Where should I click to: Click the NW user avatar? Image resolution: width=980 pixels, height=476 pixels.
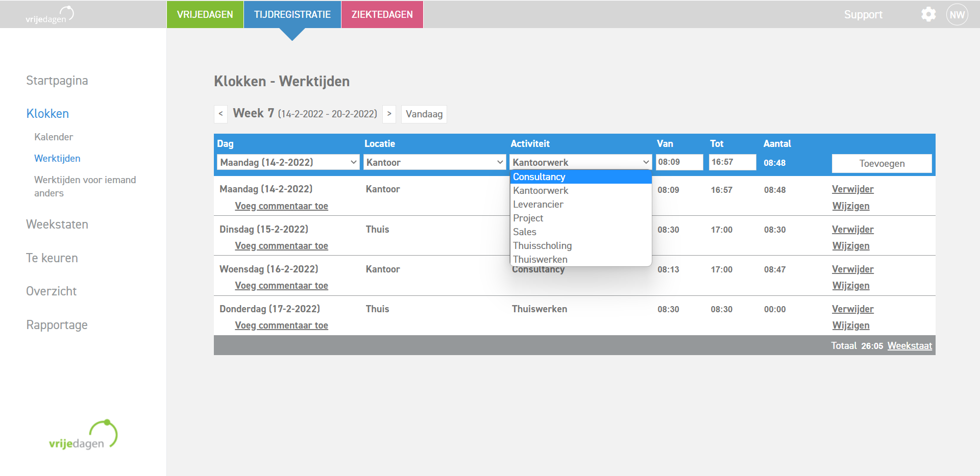pos(957,14)
